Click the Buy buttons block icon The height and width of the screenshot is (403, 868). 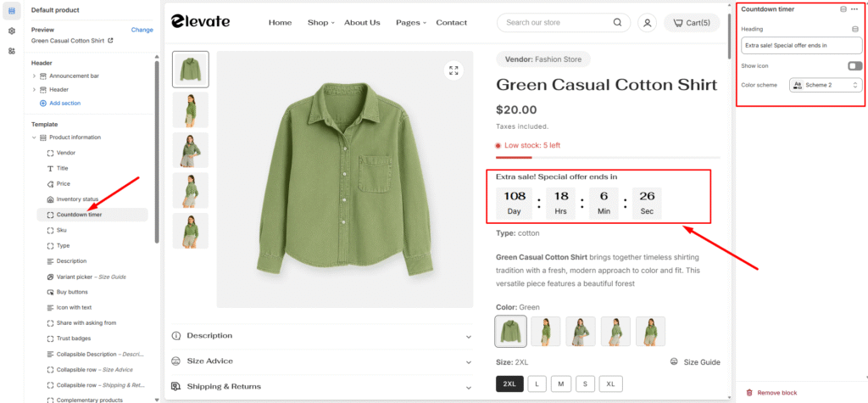(50, 292)
